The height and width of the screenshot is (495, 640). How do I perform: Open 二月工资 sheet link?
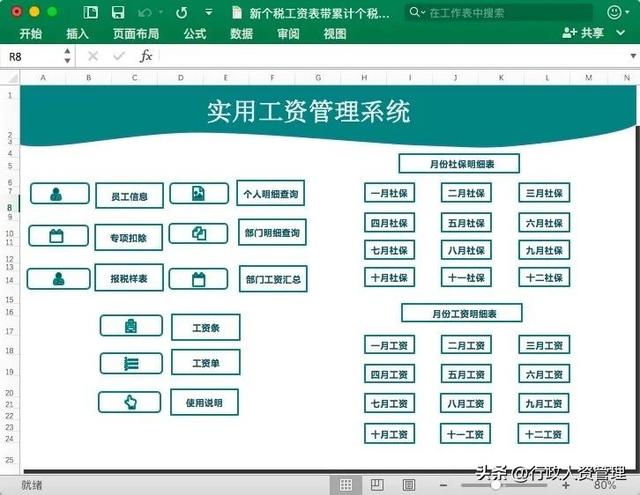(x=466, y=345)
